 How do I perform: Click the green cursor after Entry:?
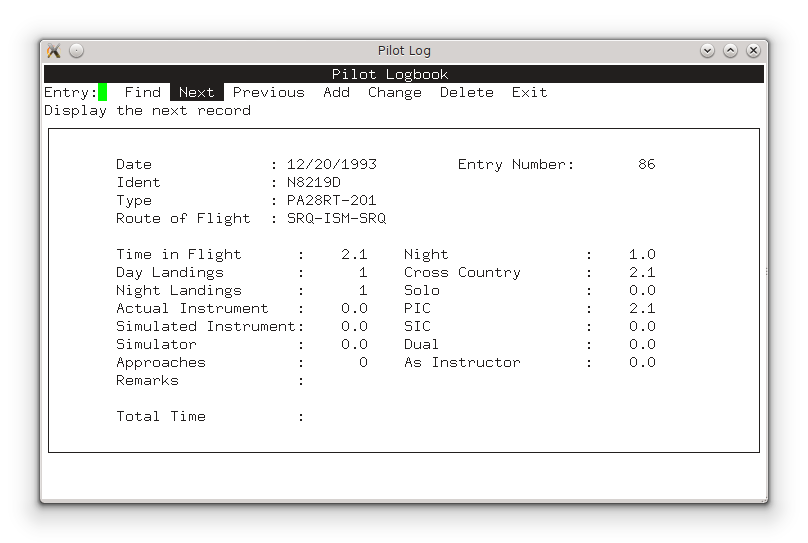(102, 92)
